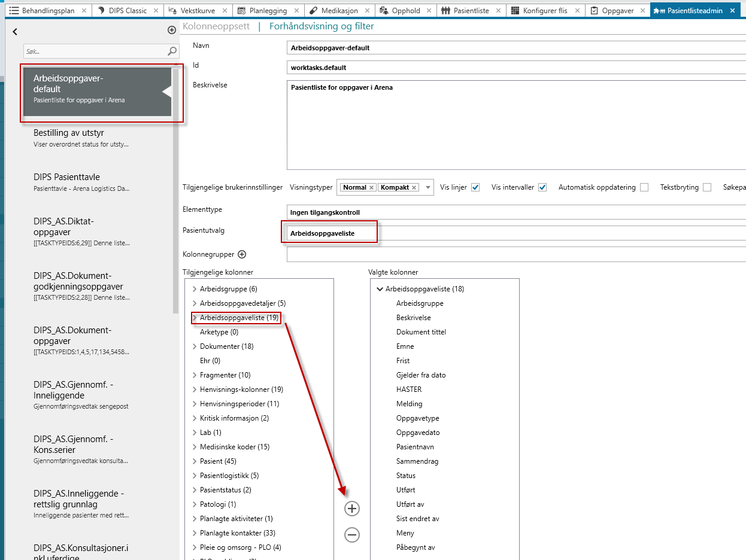Remove selected column using the minus icon
Viewport: 746px width, 560px height.
tap(351, 535)
